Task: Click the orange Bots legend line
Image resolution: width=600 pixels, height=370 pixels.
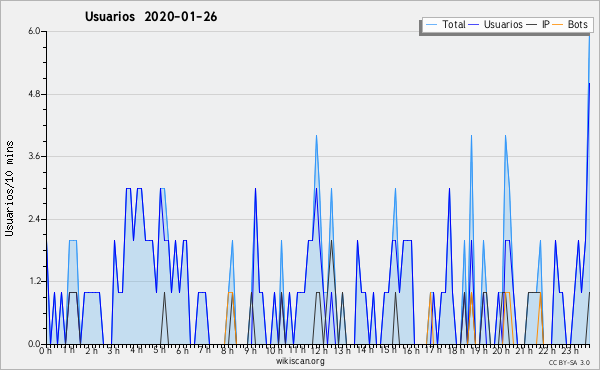Action: point(558,24)
